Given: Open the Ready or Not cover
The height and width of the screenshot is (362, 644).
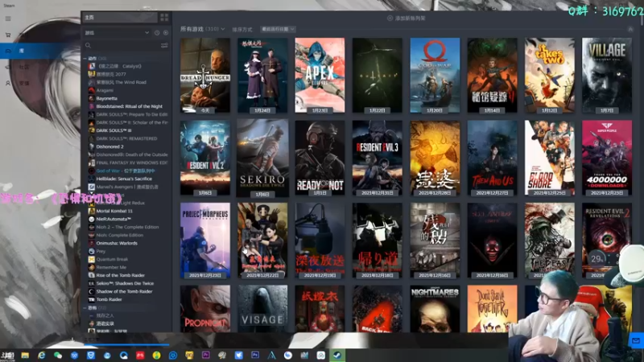Looking at the screenshot, I should 320,158.
